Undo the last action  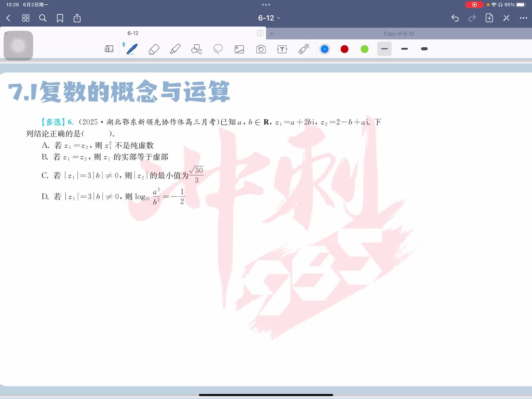click(455, 18)
